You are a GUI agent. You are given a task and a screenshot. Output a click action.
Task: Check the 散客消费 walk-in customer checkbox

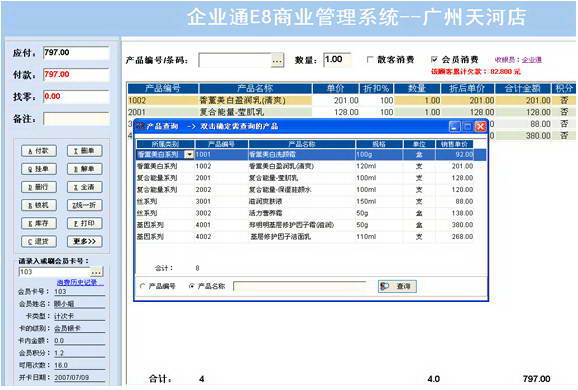coord(370,59)
